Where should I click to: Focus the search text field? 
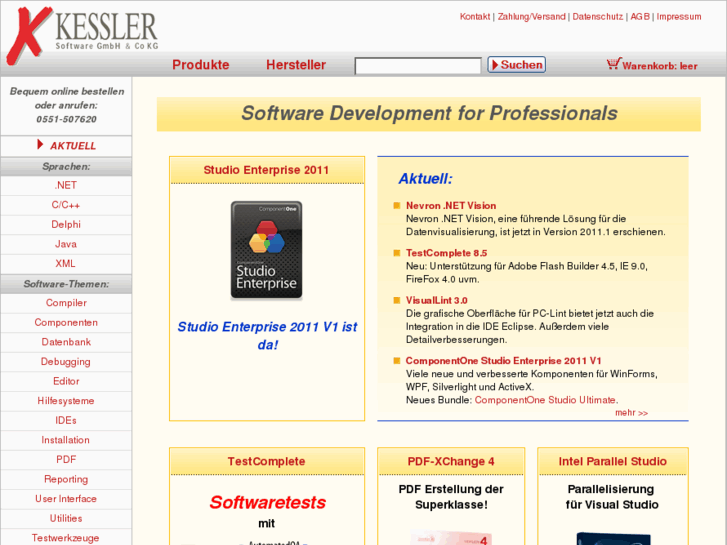(x=418, y=65)
